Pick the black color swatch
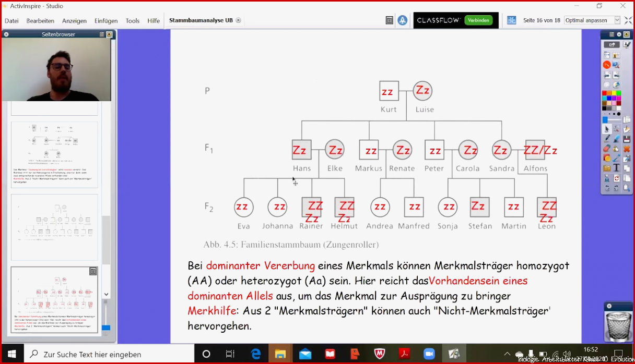Viewport: 635px width, 364px height. (605, 108)
